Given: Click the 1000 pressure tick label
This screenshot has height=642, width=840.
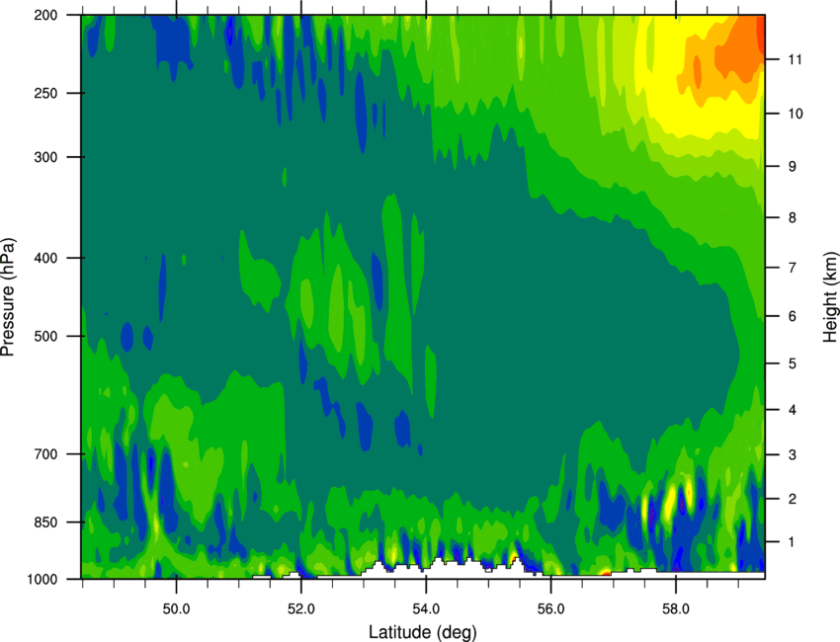Looking at the screenshot, I should pos(42,580).
